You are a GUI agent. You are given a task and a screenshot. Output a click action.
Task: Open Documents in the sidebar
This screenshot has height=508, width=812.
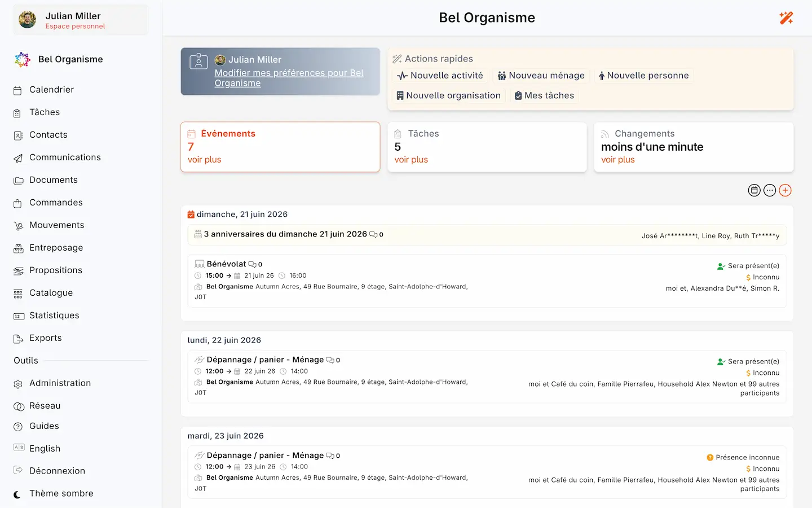coord(54,180)
